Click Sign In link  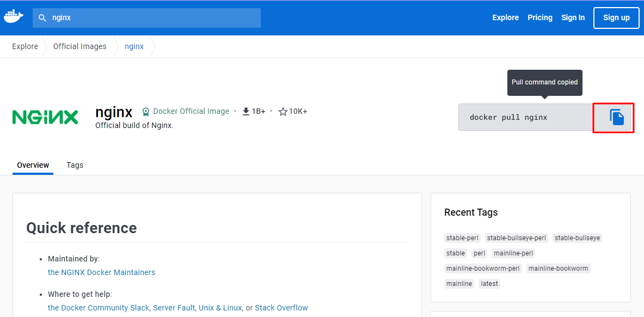[x=573, y=17]
